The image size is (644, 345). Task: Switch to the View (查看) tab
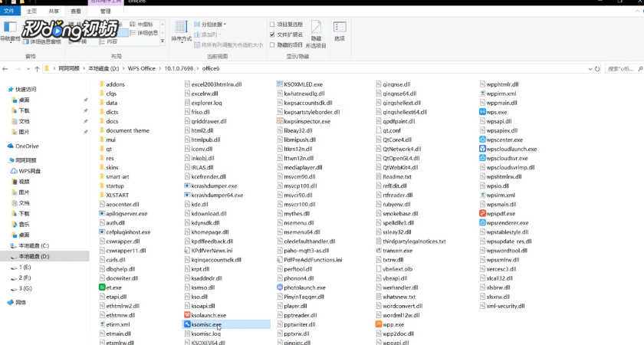point(76,11)
